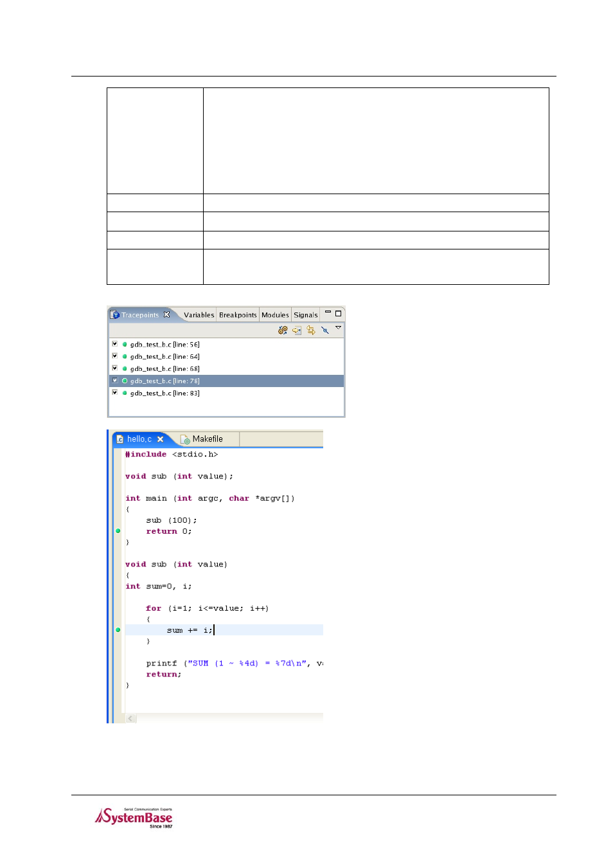Click the yellow link arrows toolbar icon
The width and height of the screenshot is (613, 868).
(x=311, y=330)
